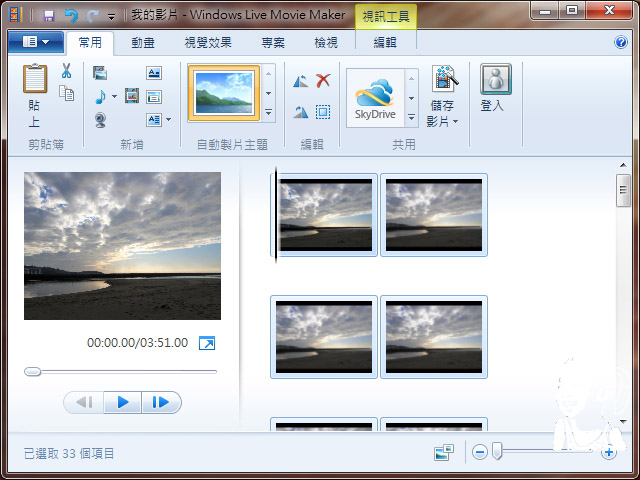Rotate left icon in editing group
This screenshot has width=640, height=480.
(x=301, y=81)
